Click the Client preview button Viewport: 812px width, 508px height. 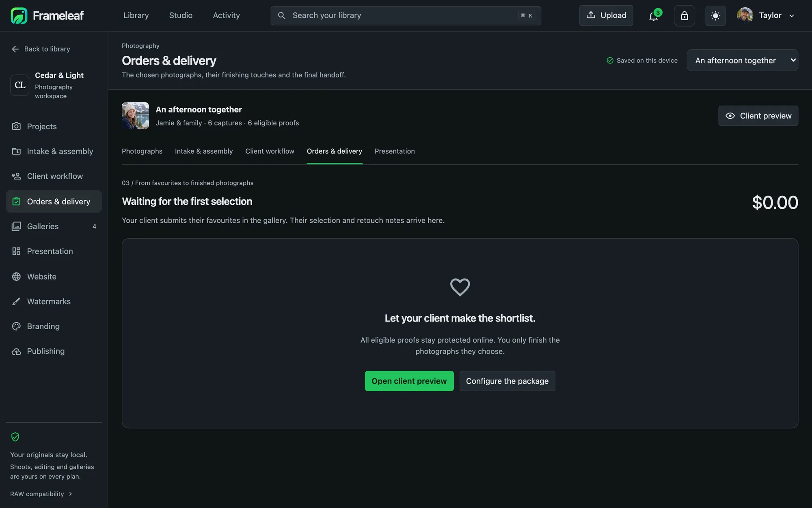pyautogui.click(x=758, y=116)
